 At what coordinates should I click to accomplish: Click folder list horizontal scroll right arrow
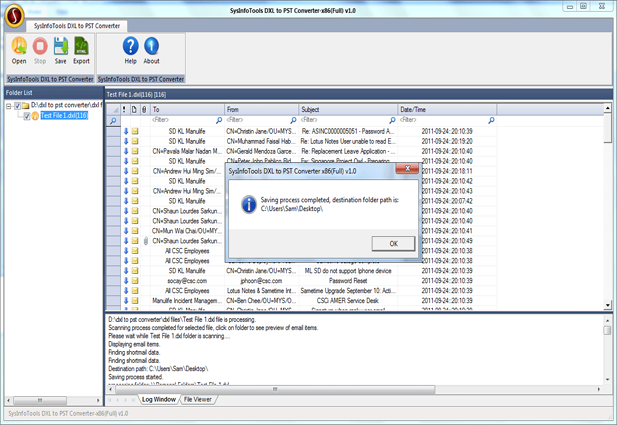[x=98, y=401]
